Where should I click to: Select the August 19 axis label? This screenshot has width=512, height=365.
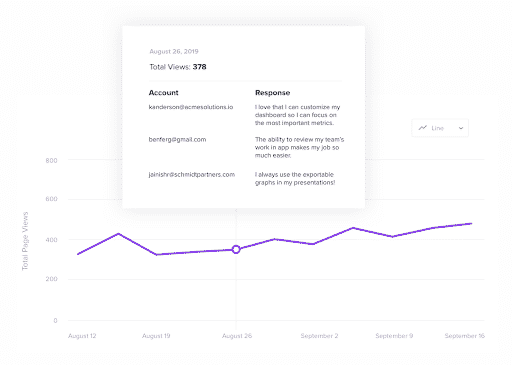click(x=156, y=336)
